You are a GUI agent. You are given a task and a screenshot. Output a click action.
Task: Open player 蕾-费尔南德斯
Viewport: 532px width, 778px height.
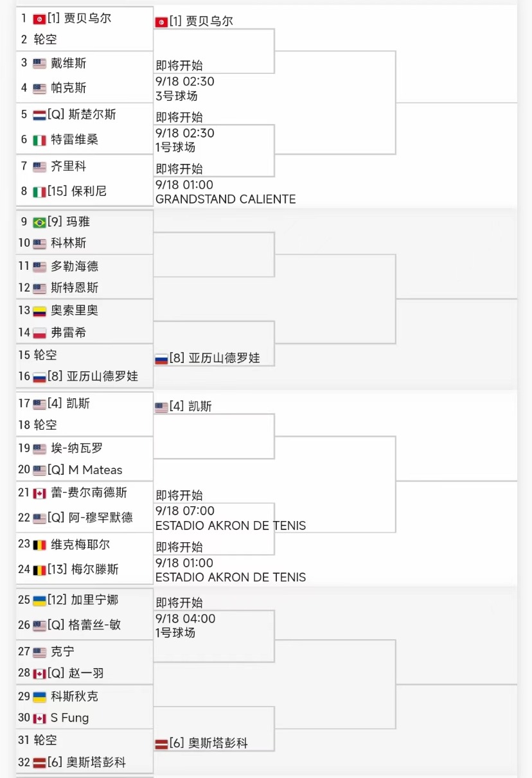[x=89, y=493]
